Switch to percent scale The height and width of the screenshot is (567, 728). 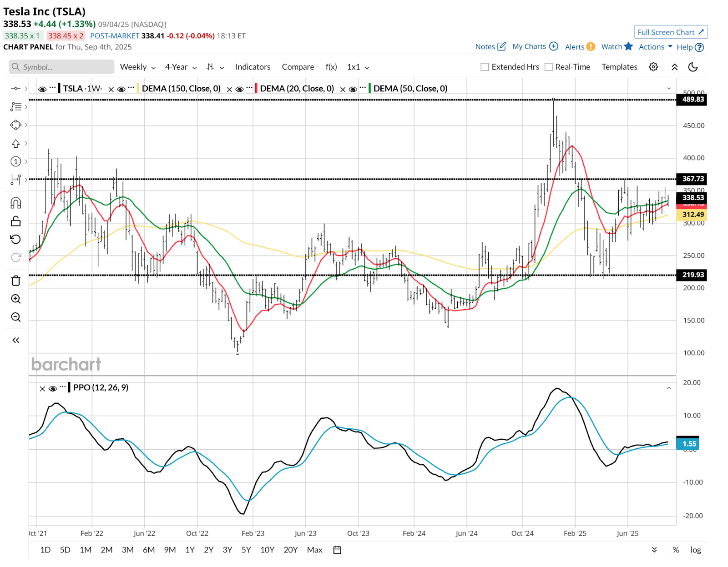(676, 550)
